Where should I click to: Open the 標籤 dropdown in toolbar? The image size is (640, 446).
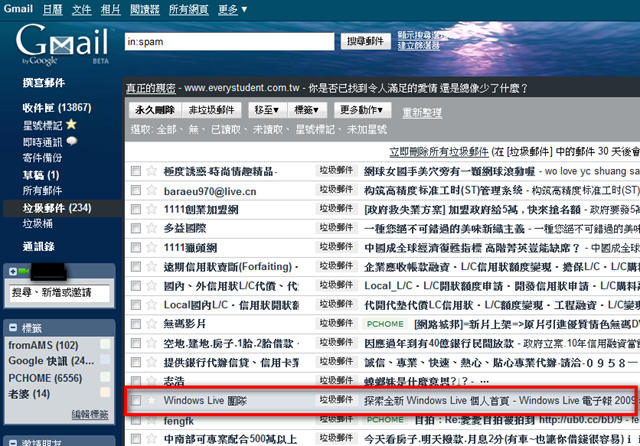click(x=306, y=110)
